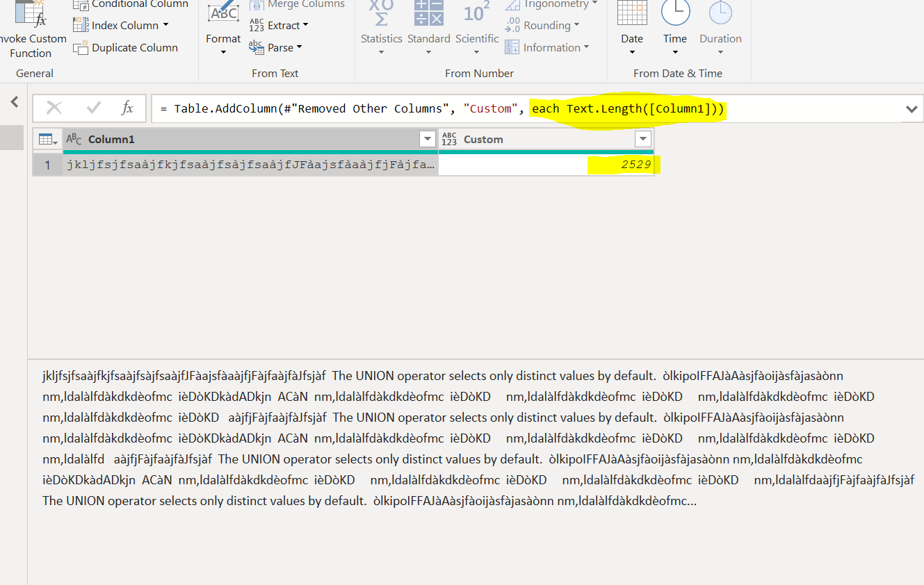
Task: Open Scientific operations menu
Action: pyautogui.click(x=477, y=28)
